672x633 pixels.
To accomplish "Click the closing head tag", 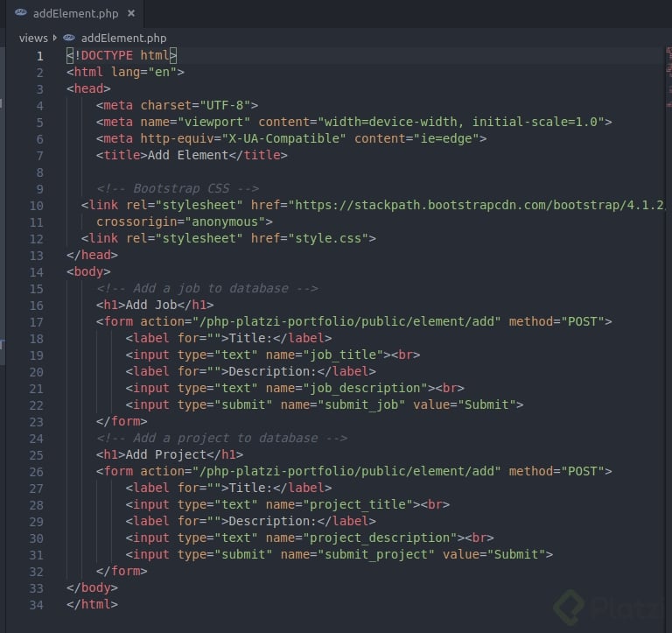I will point(92,255).
